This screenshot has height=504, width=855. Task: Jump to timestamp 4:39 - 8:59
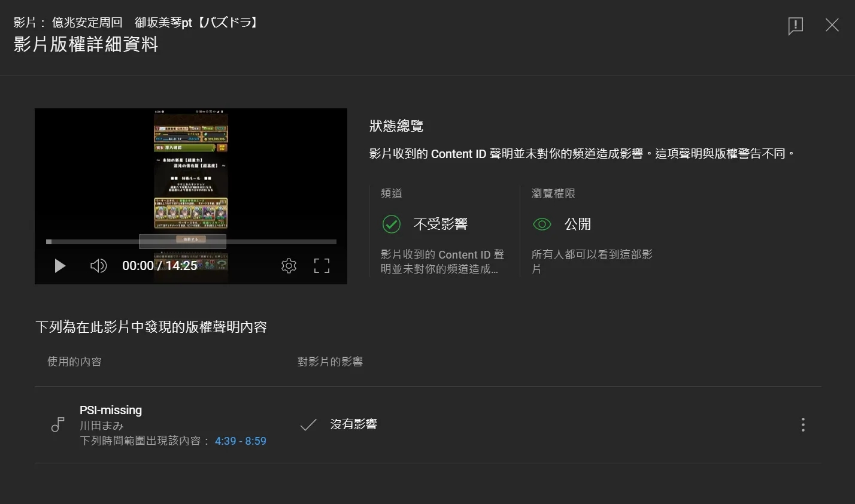pos(241,441)
